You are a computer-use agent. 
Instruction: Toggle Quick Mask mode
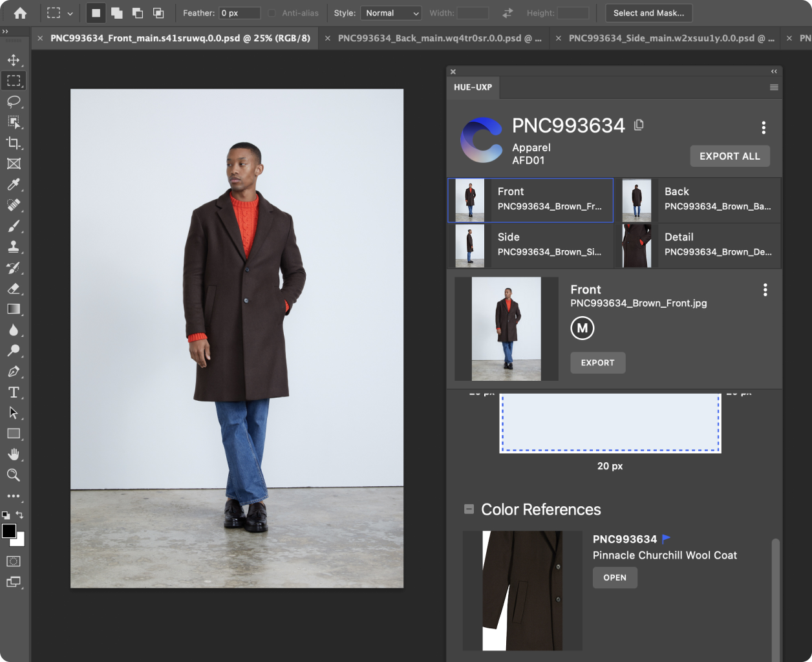(x=14, y=561)
